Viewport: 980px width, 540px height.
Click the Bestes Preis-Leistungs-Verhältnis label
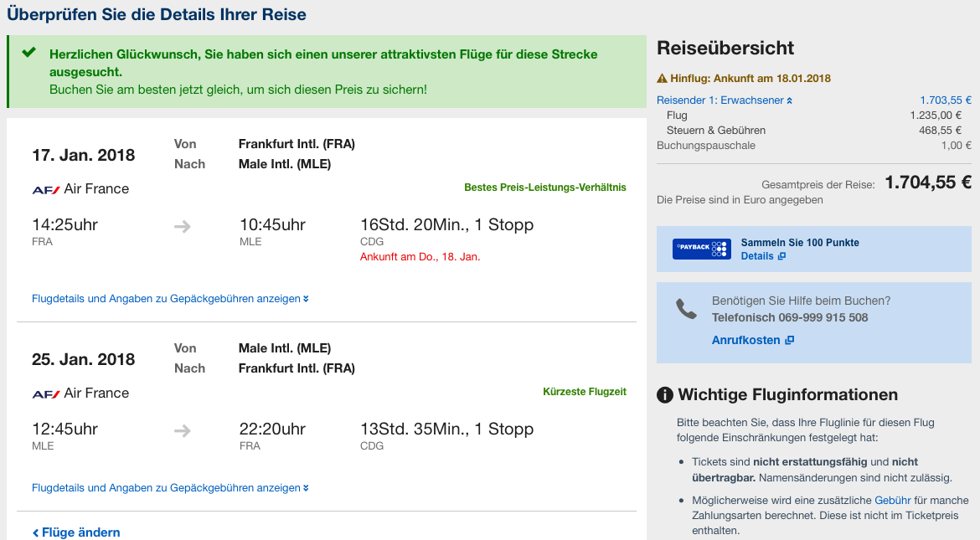click(544, 188)
